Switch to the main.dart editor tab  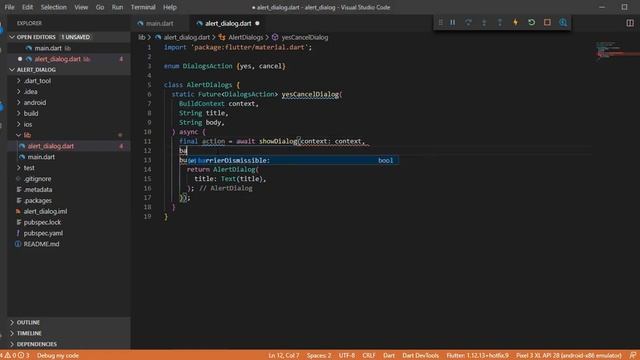coord(160,24)
